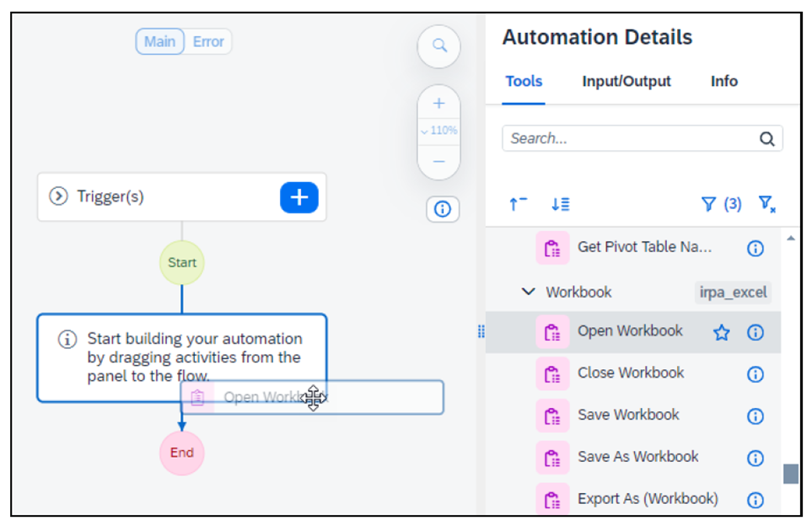This screenshot has width=812, height=526.
Task: Click the canvas information icon button
Action: 442,209
